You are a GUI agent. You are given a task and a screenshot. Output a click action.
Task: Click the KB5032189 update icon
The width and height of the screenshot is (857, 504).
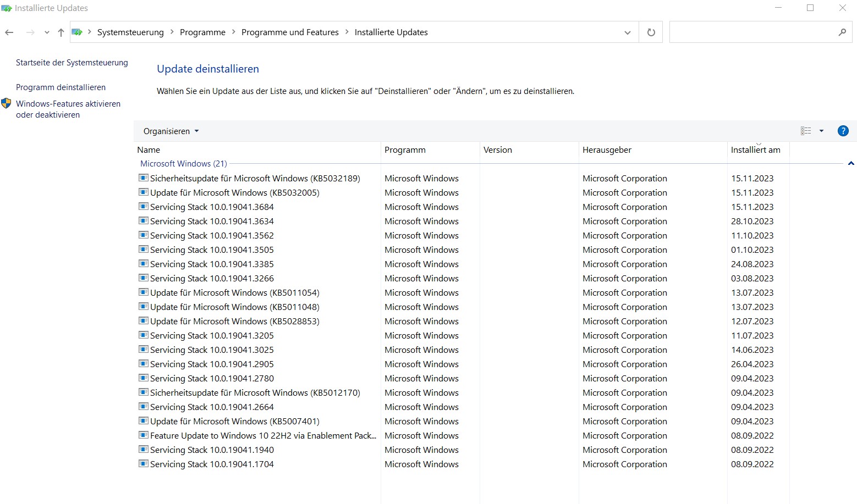click(144, 178)
